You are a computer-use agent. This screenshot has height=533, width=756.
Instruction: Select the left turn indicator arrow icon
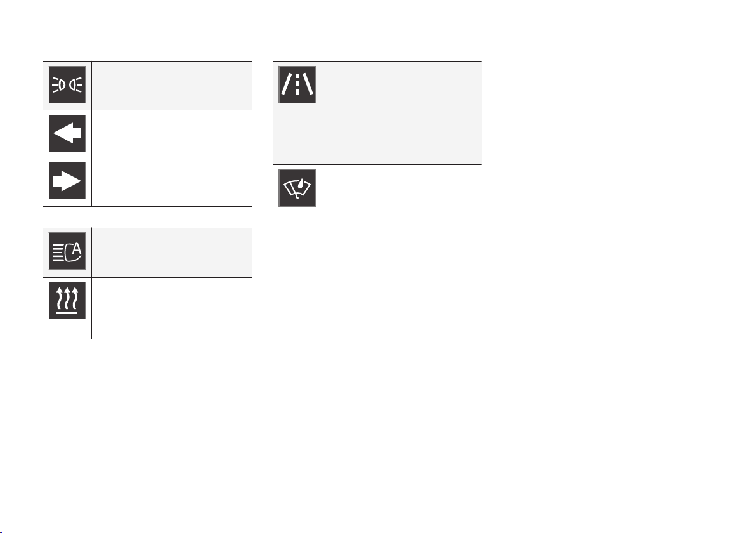[67, 133]
